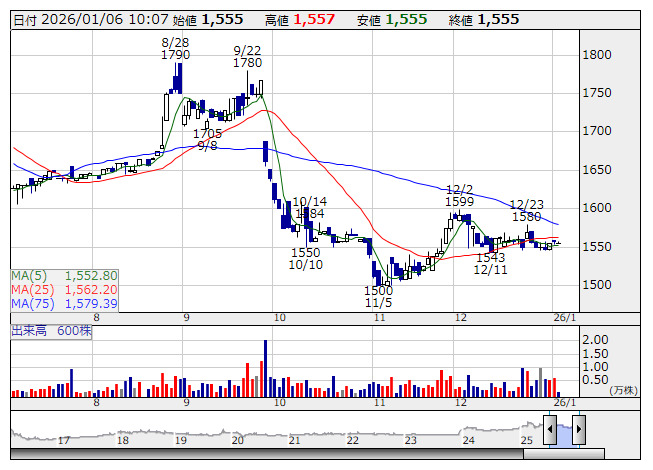Click the 2.00 volume axis label
The height and width of the screenshot is (470, 653).
click(x=595, y=340)
